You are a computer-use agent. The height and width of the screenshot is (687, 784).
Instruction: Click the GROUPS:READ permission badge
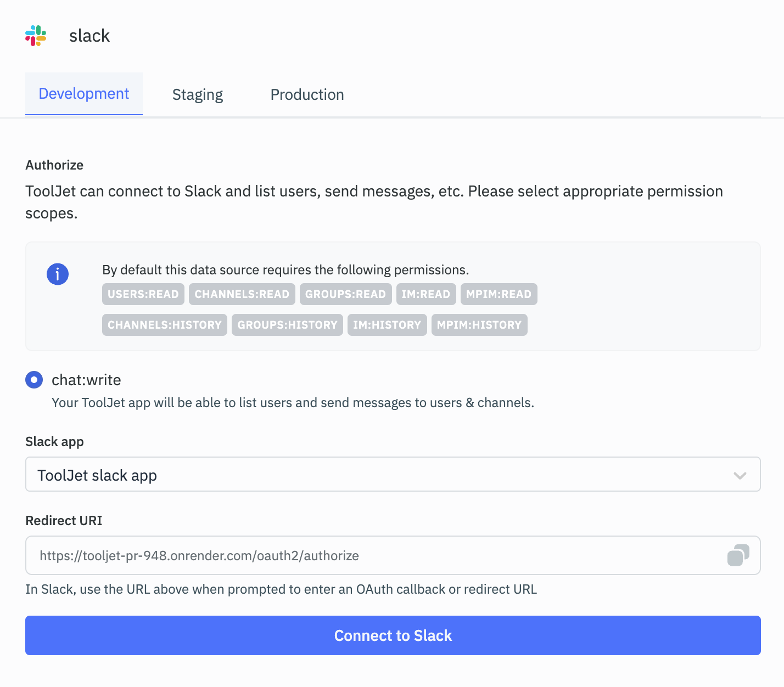(x=345, y=294)
